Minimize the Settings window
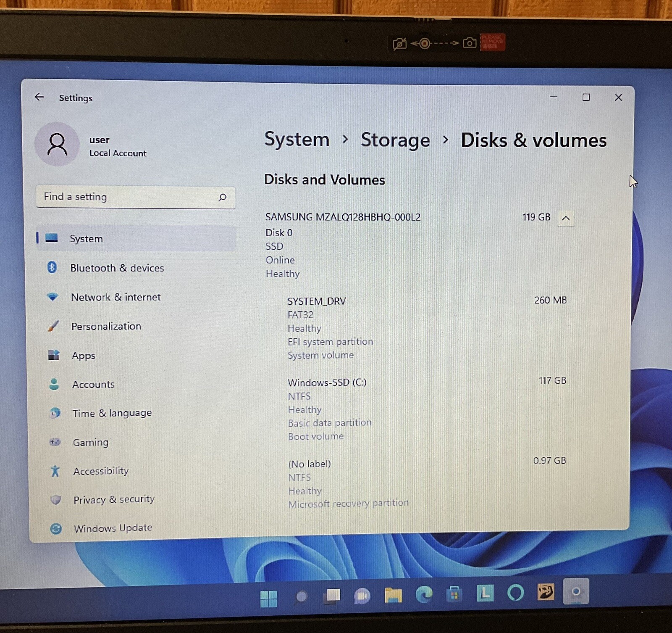The image size is (672, 633). (554, 97)
